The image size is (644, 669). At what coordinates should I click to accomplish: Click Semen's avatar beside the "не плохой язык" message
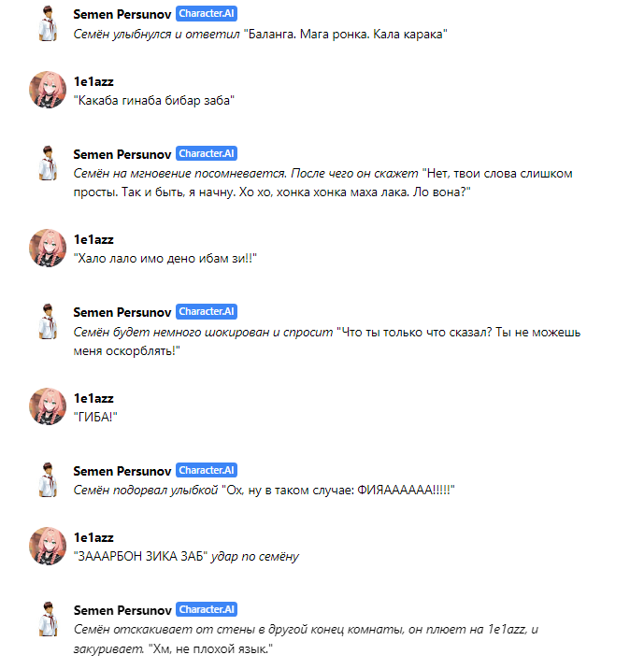(x=48, y=619)
